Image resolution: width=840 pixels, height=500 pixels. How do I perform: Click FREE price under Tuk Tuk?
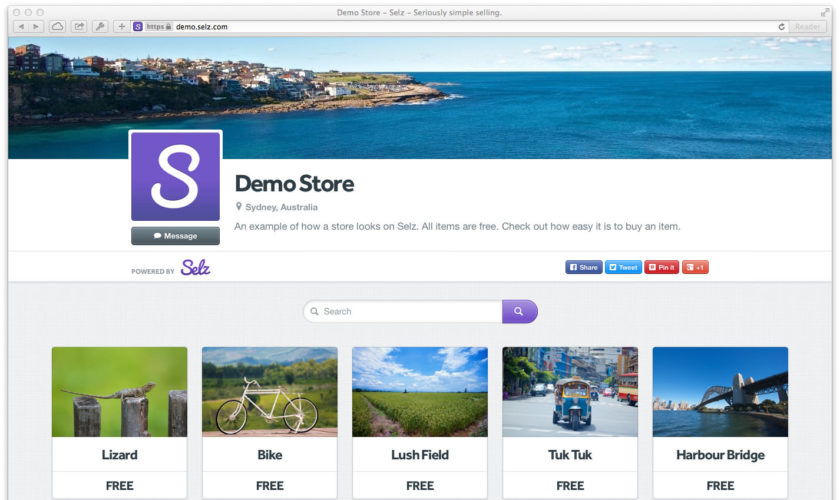570,486
